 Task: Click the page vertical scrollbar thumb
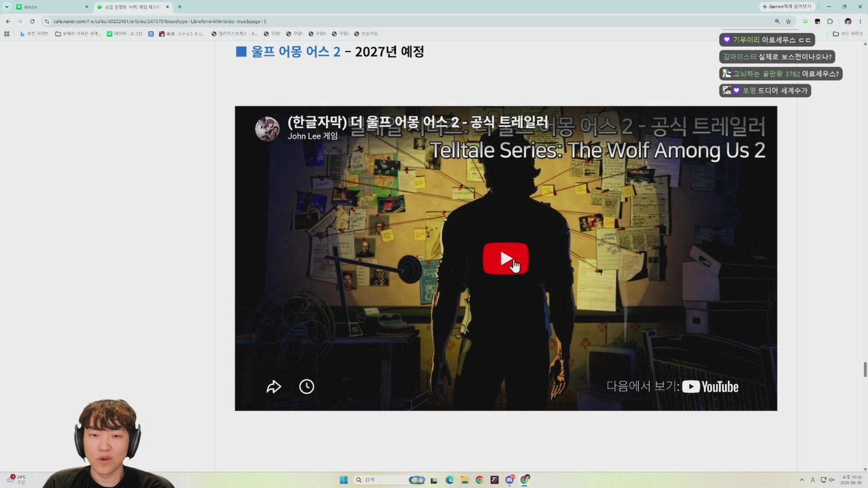point(865,369)
